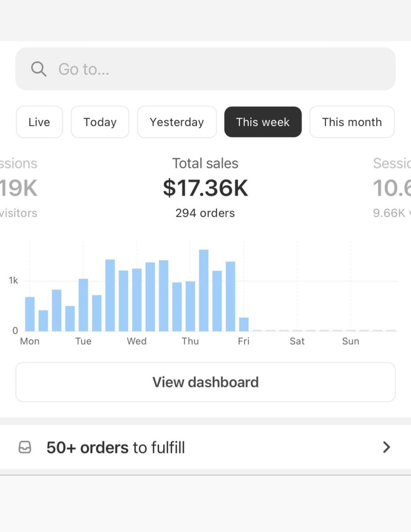Tap the Total sales heading
This screenshot has height=532, width=411.
(x=205, y=163)
